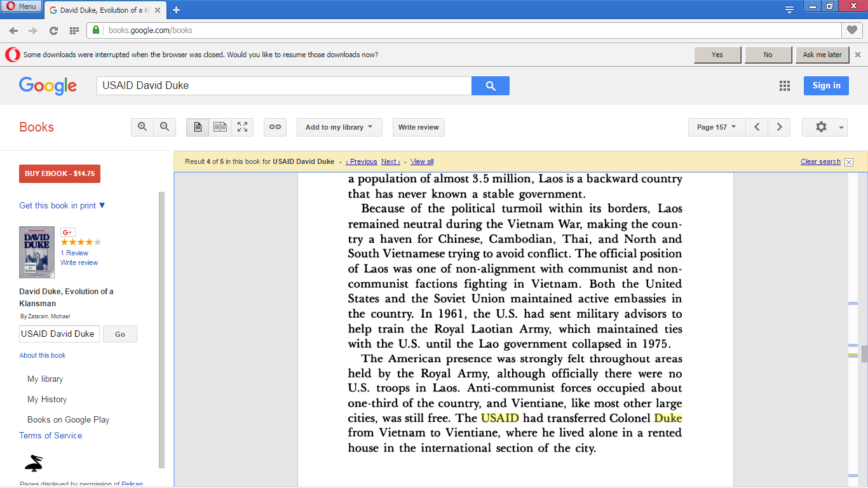
Task: Open the settings gear dropdown
Action: click(x=825, y=127)
